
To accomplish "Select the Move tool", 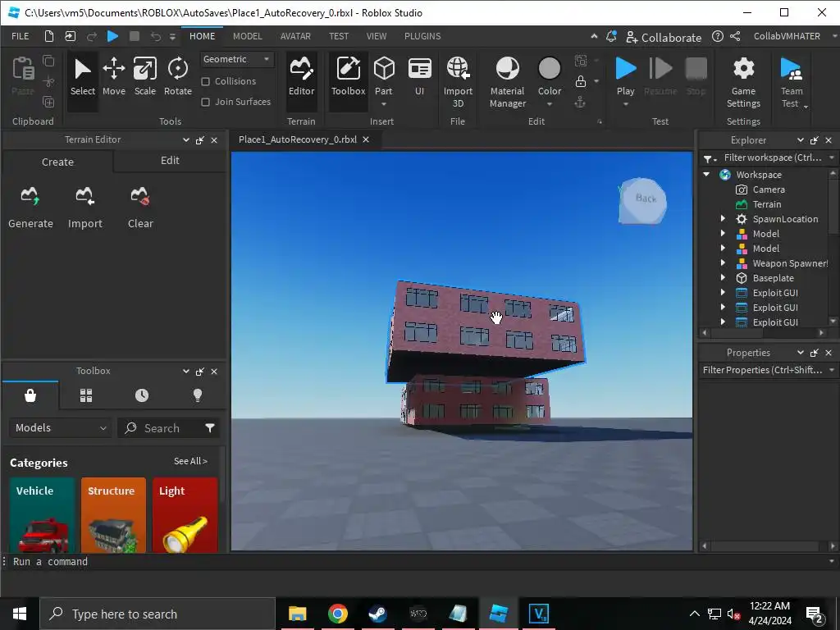I will click(113, 76).
